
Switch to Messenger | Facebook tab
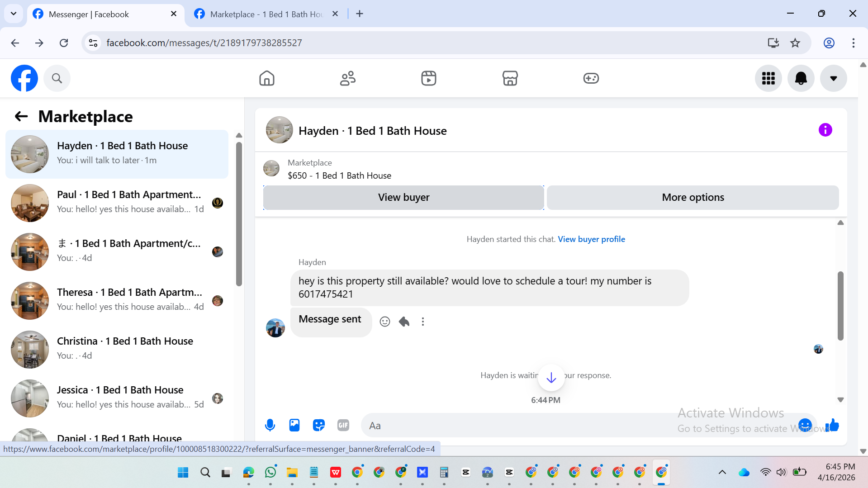coord(105,14)
